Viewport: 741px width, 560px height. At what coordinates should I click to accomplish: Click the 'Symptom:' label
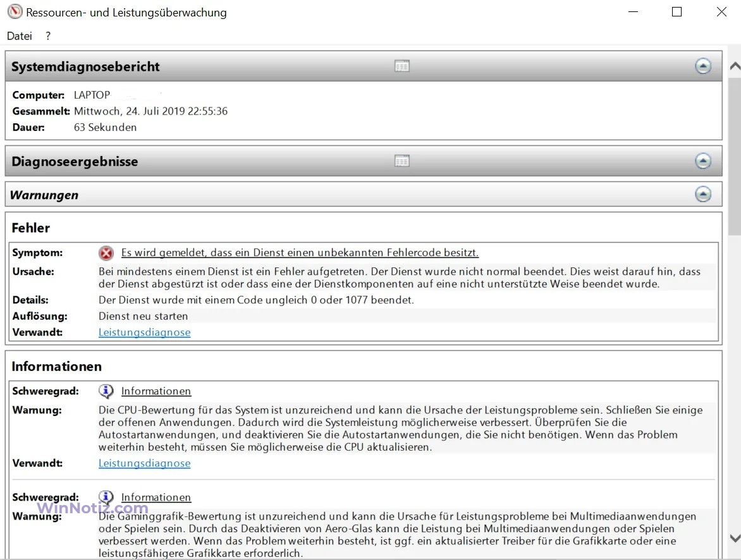[37, 253]
